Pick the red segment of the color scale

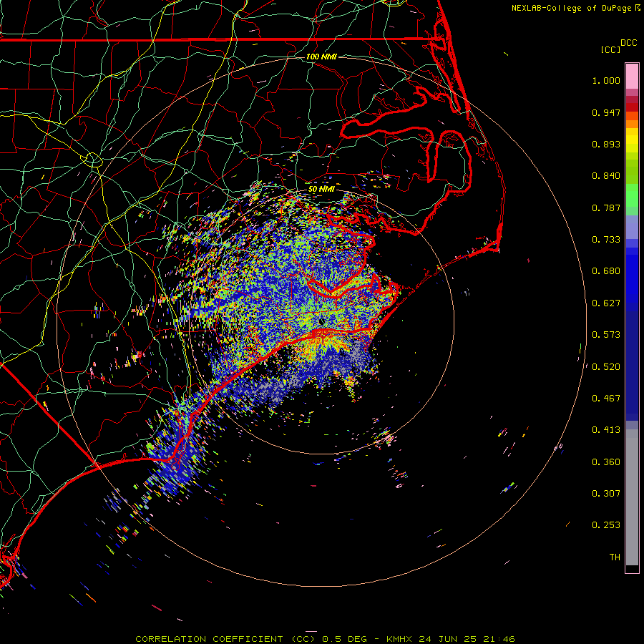632,107
